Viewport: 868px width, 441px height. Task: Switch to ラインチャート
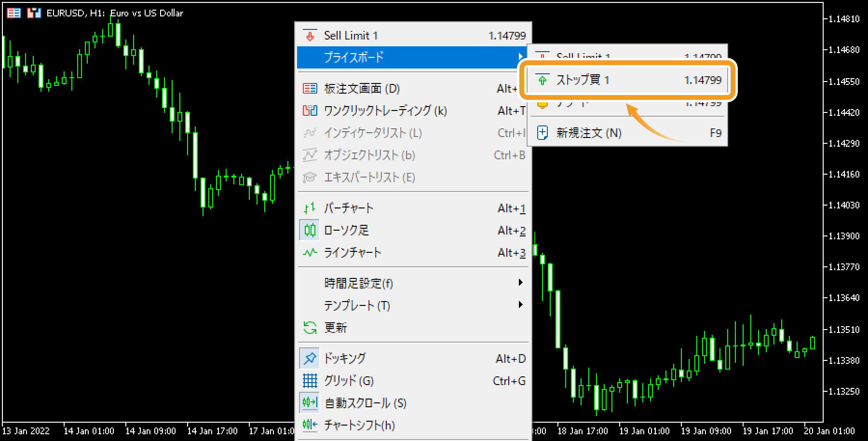click(413, 252)
